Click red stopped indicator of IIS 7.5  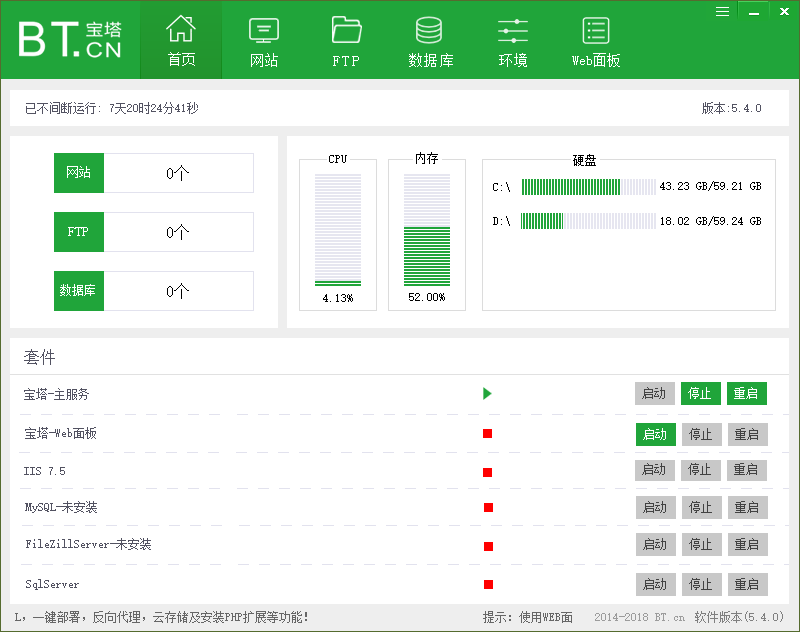pos(487,472)
